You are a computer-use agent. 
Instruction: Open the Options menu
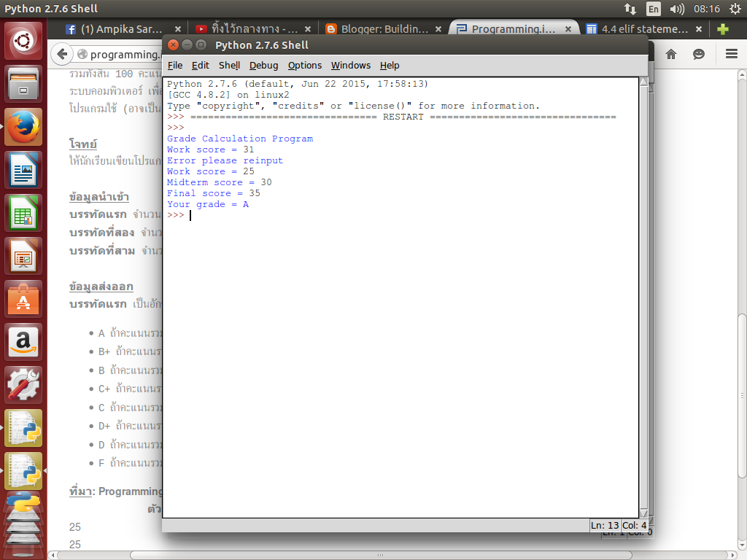click(x=304, y=65)
